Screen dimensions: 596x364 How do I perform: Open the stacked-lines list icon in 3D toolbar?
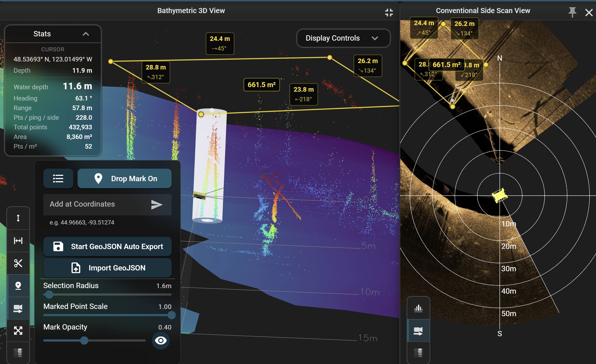tap(18, 353)
